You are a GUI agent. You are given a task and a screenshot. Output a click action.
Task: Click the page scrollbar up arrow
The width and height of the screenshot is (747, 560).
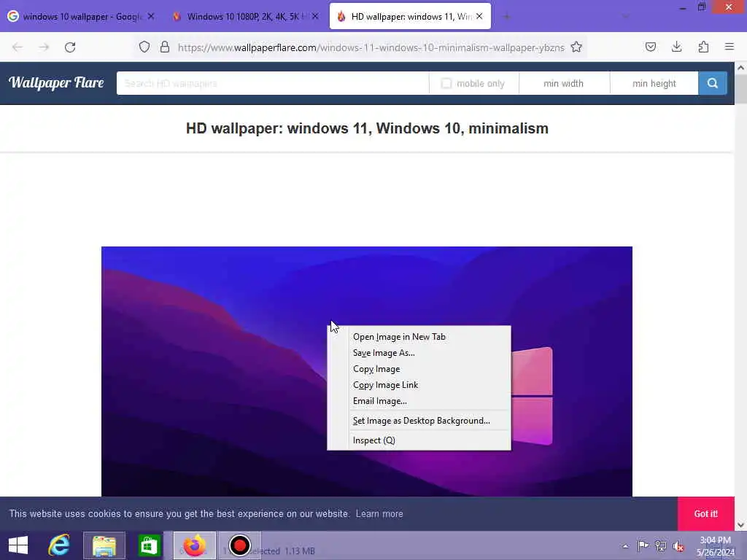click(740, 68)
